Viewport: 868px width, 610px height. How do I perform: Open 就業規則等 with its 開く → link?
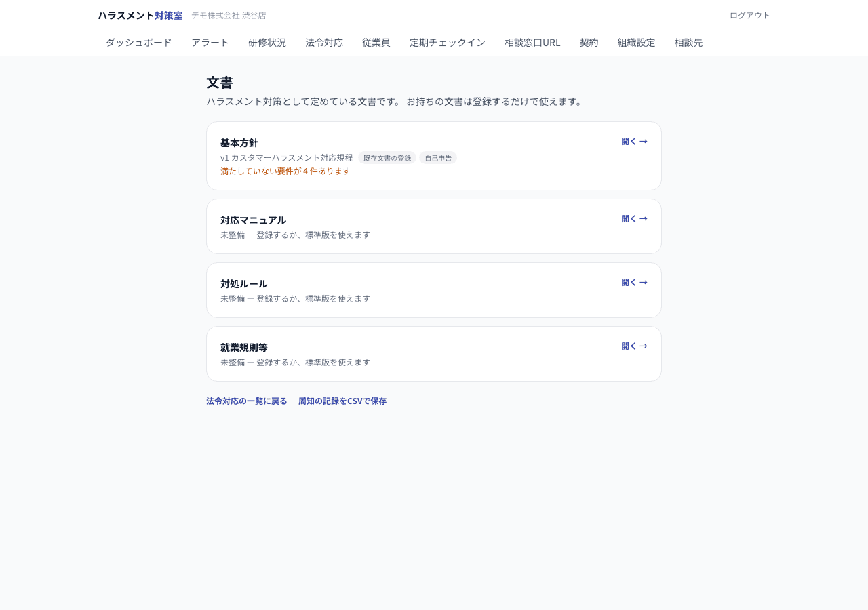pos(635,346)
